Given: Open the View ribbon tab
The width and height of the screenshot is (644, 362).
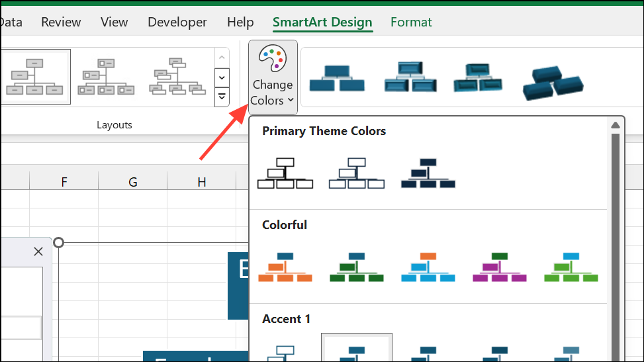Looking at the screenshot, I should (x=115, y=22).
